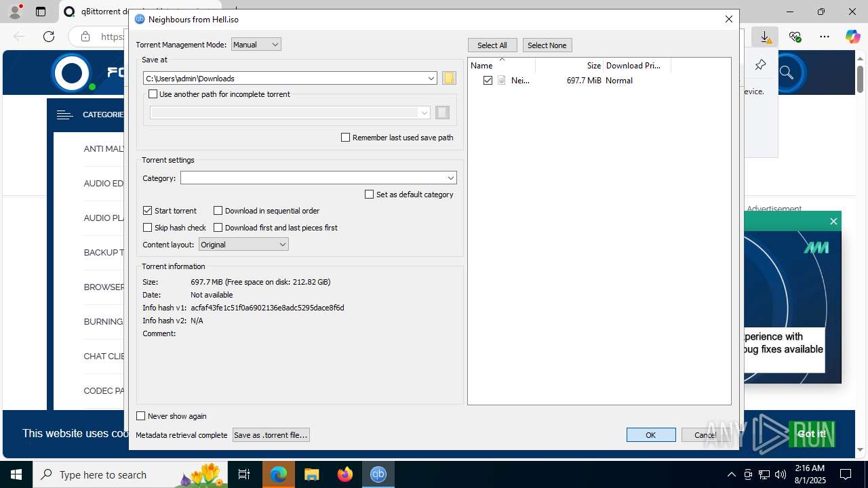
Task: Click the Edge tab actions icon
Action: 41,12
